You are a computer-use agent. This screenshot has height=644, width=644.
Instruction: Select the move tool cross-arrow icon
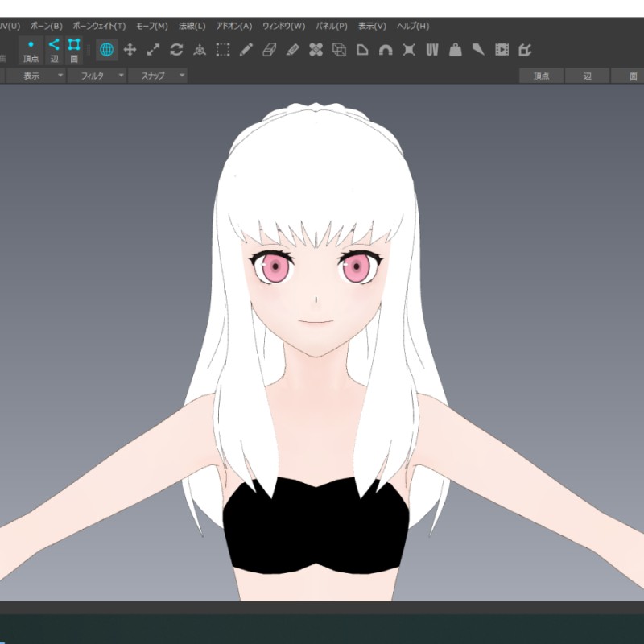(x=130, y=50)
